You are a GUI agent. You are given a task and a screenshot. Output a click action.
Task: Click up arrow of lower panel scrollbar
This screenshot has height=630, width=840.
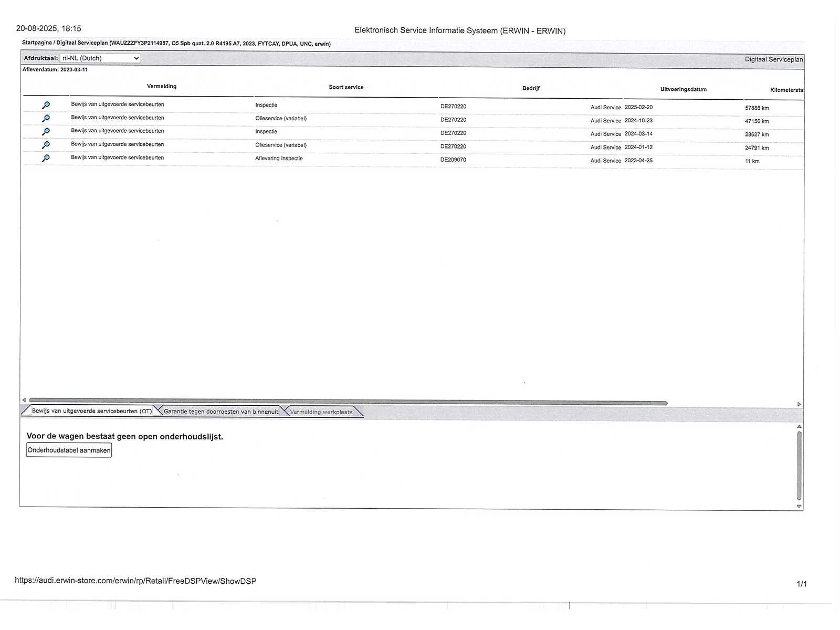pos(799,427)
